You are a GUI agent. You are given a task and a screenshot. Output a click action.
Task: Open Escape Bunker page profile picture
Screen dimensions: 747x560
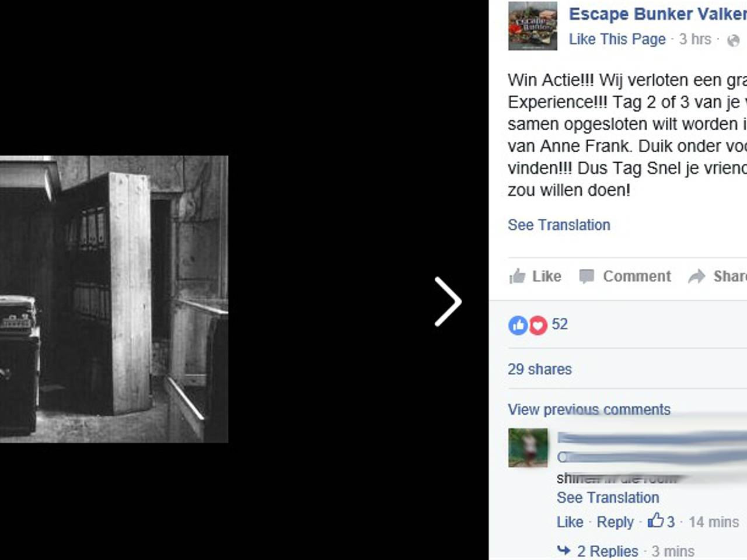point(533,26)
